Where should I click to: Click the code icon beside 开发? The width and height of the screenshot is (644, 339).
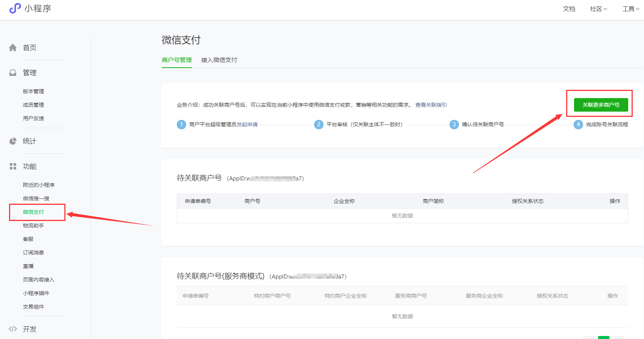tap(13, 329)
